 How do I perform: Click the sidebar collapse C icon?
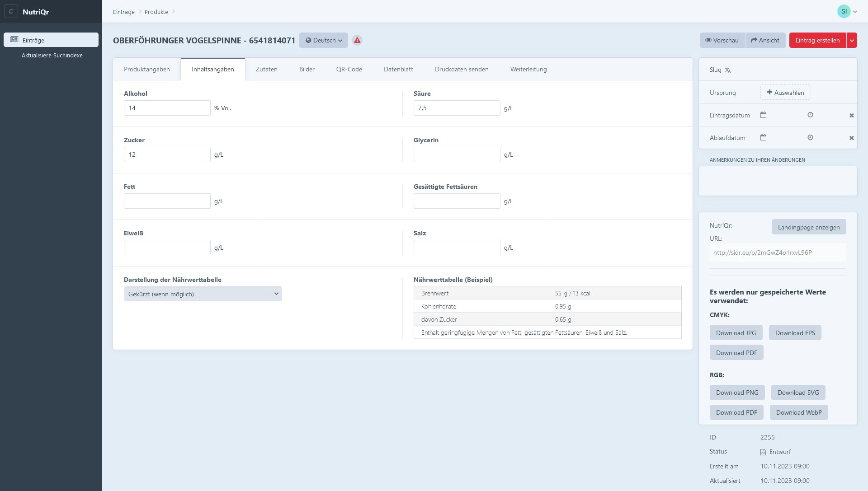point(11,12)
